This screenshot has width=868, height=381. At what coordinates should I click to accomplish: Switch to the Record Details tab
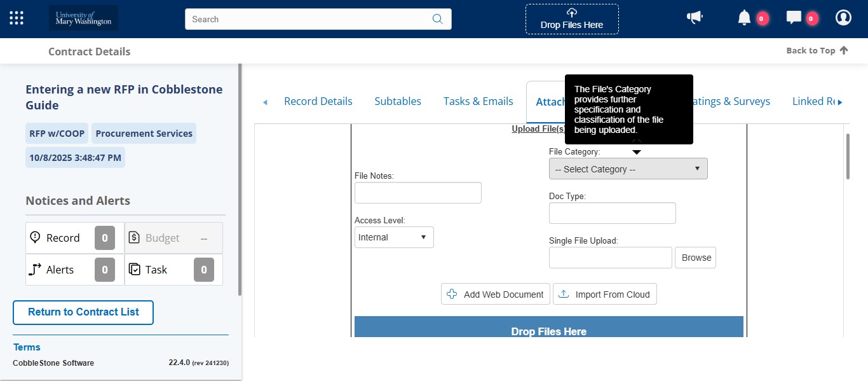[x=318, y=101]
